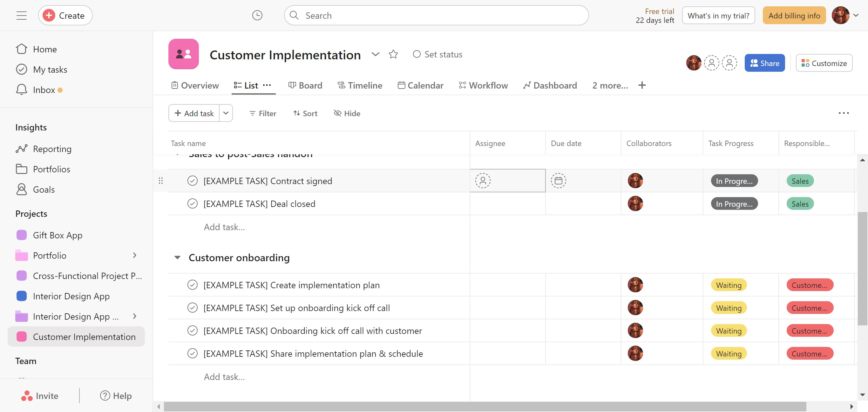Click the add tab plus icon
This screenshot has height=412, width=868.
click(641, 85)
